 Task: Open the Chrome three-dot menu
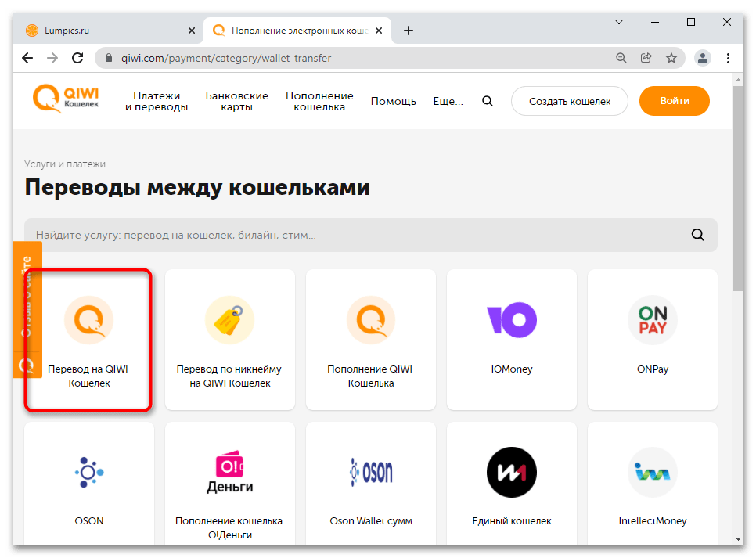coord(729,58)
